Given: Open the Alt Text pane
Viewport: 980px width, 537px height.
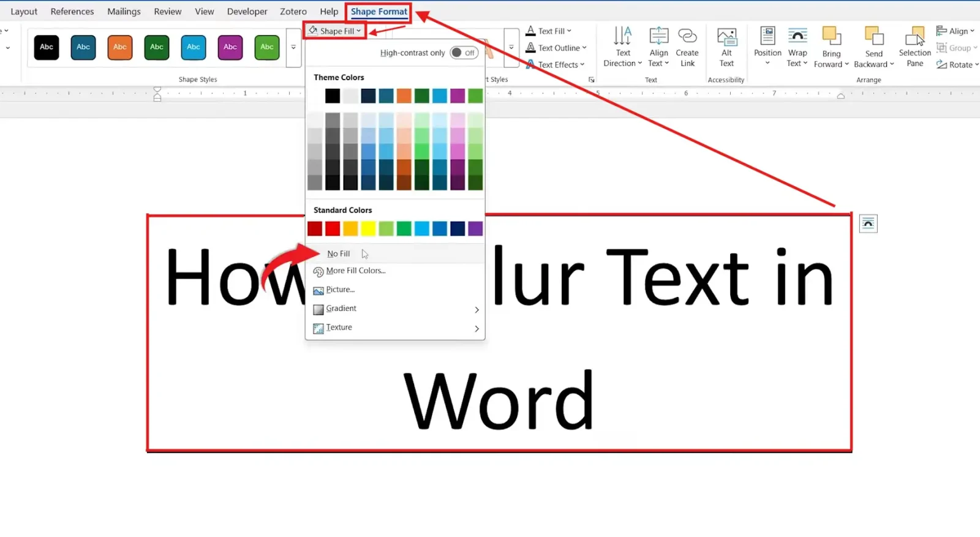Looking at the screenshot, I should click(726, 47).
